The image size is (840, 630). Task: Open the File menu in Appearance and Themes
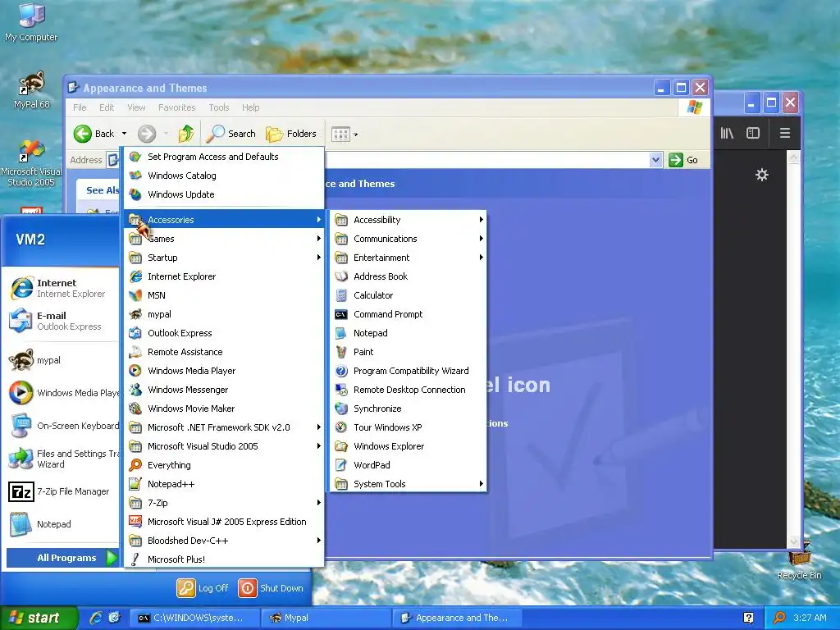click(x=80, y=107)
